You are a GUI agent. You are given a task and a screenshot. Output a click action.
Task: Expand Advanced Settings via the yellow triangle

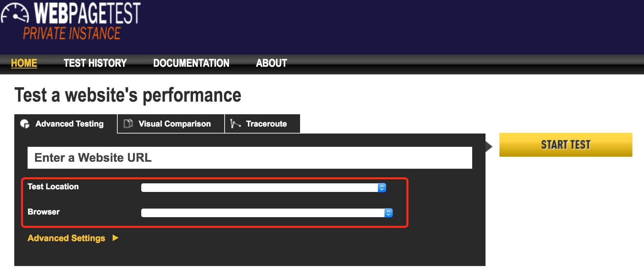(x=115, y=238)
